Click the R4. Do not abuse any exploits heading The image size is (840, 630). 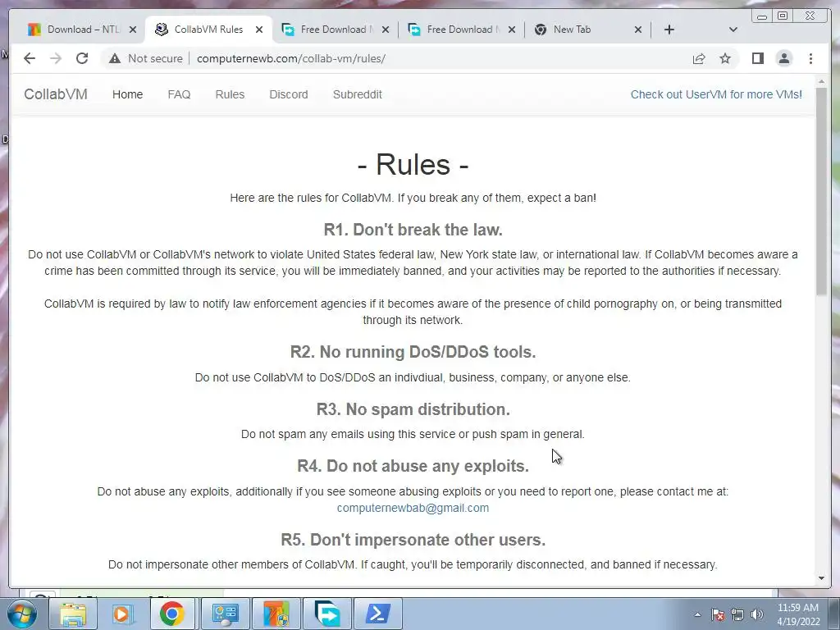coord(413,466)
